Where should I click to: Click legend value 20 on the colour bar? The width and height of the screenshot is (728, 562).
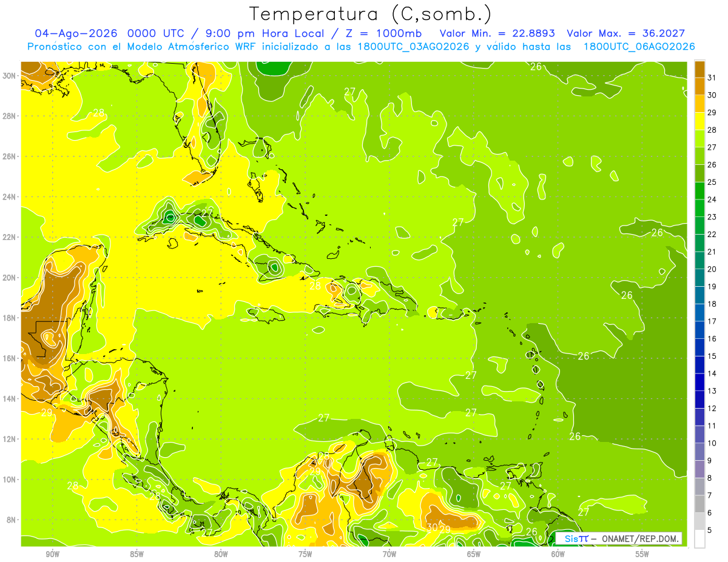pyautogui.click(x=712, y=269)
